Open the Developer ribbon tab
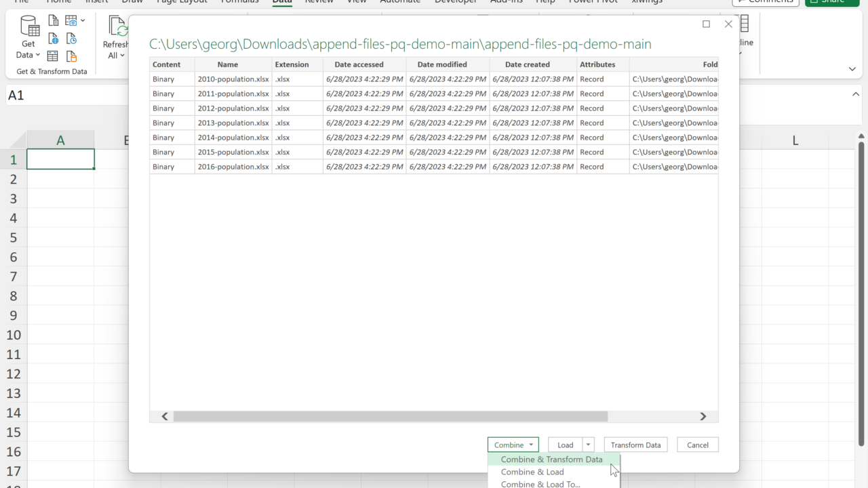Viewport: 868px width, 488px height. pyautogui.click(x=457, y=2)
